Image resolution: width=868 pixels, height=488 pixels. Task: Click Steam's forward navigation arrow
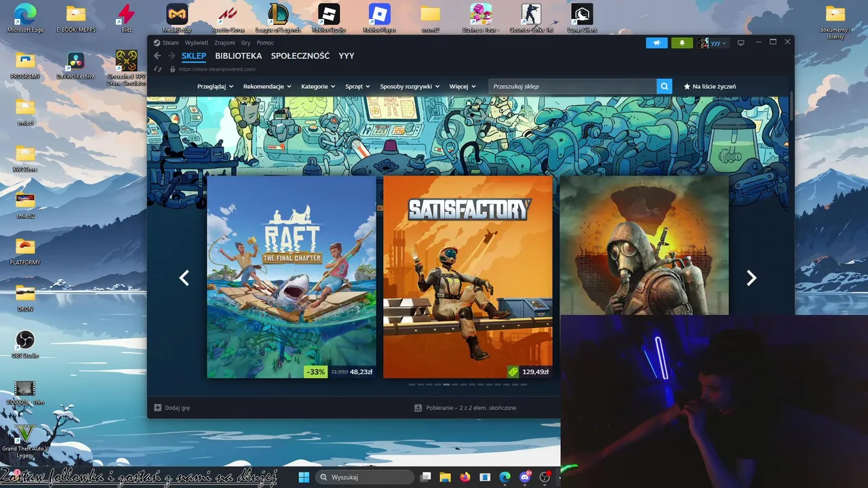tap(172, 56)
